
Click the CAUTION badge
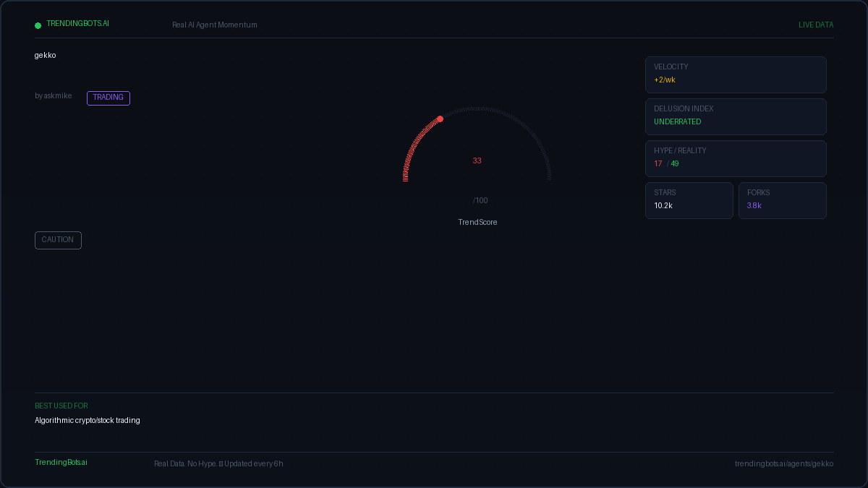coord(58,240)
